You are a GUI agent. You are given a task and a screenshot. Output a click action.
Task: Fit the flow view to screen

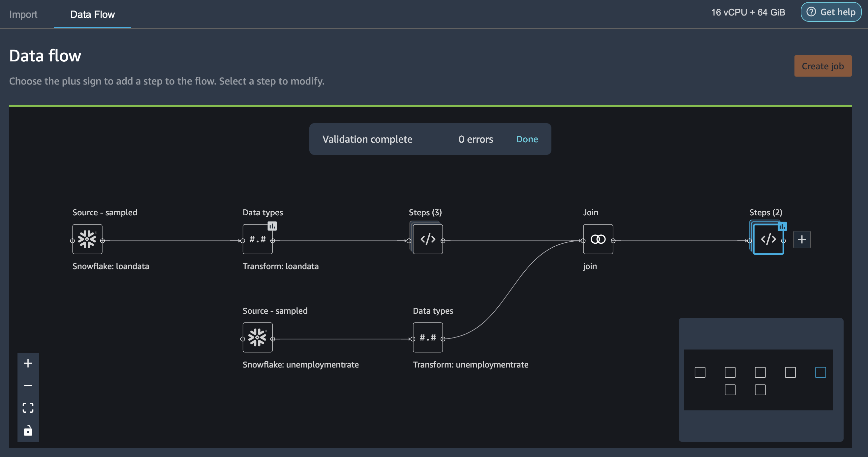pos(28,408)
